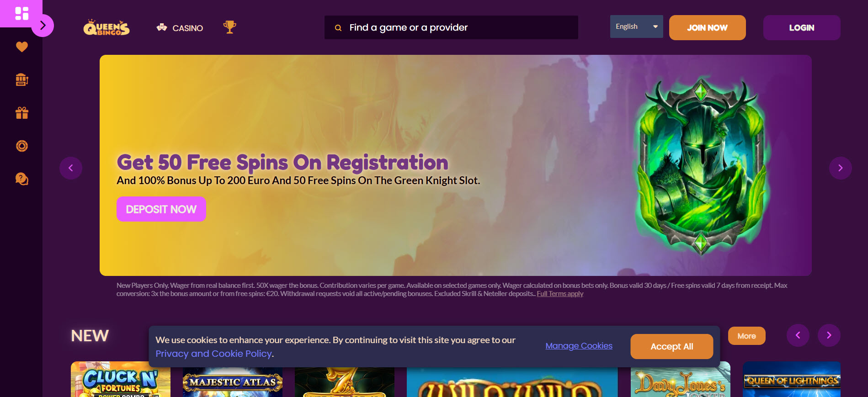Open the favorites heart icon in sidebar

(21, 47)
